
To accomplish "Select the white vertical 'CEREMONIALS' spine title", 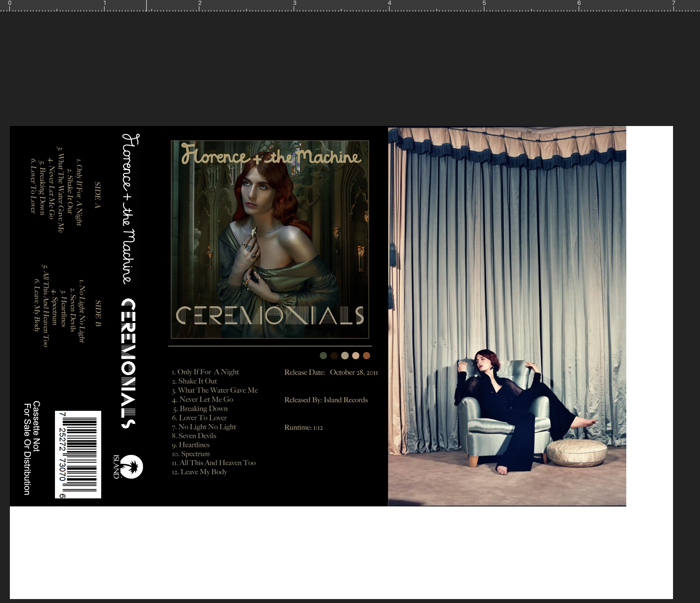I will [x=128, y=363].
